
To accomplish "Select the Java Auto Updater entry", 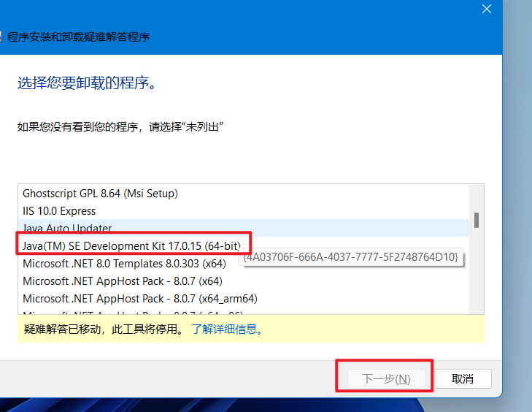I will (67, 228).
